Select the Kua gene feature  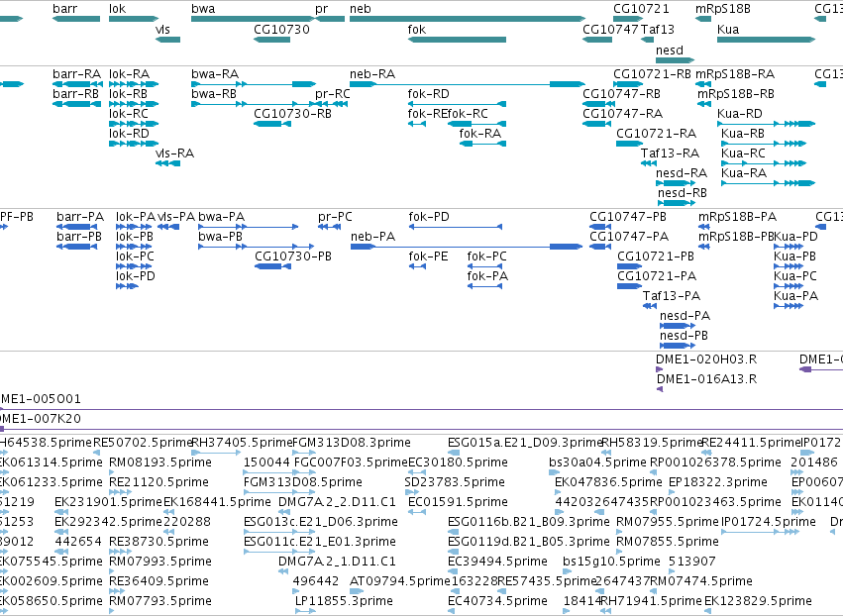tap(766, 40)
